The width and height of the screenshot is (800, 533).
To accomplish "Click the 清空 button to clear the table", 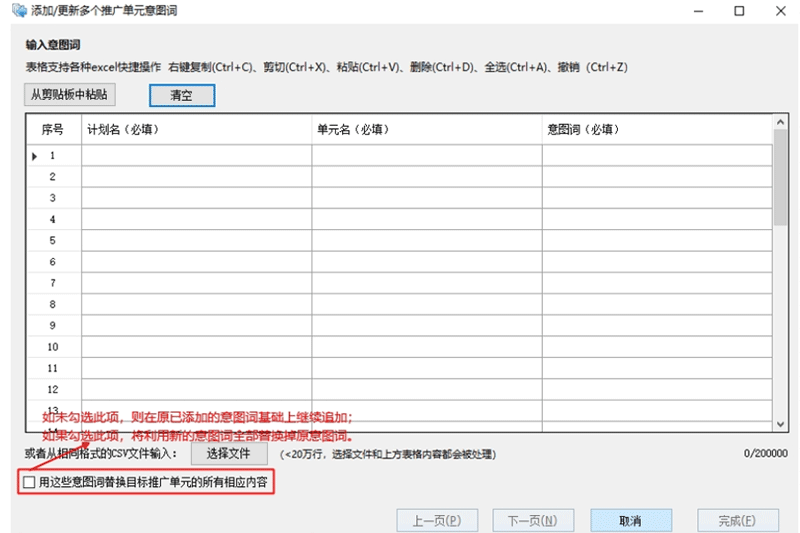I will (181, 96).
